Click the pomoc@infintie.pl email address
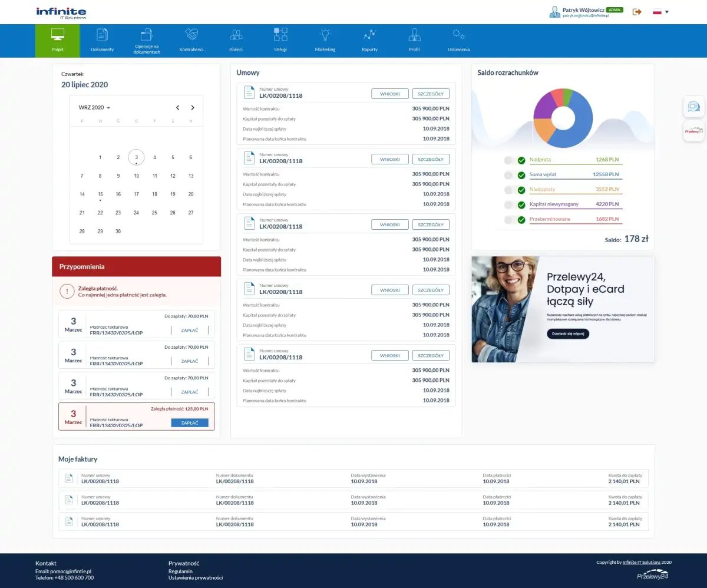 [71, 571]
